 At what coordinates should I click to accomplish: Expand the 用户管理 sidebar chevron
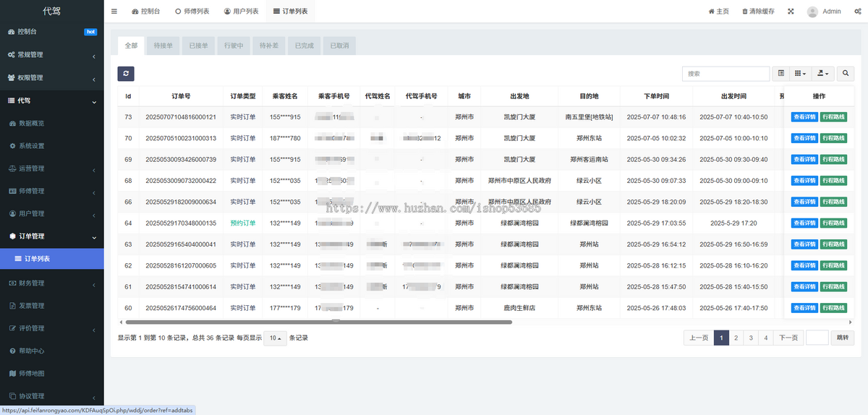[94, 214]
